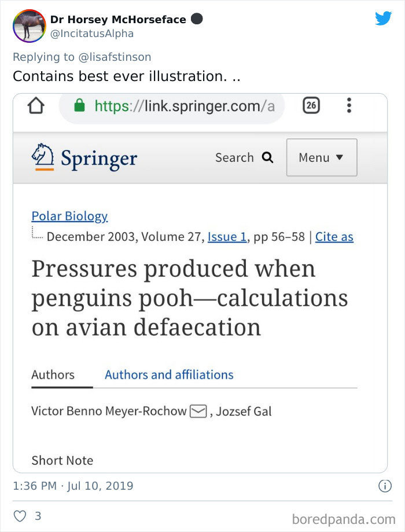This screenshot has width=405, height=532.
Task: Click the browser home icon
Action: (24, 106)
